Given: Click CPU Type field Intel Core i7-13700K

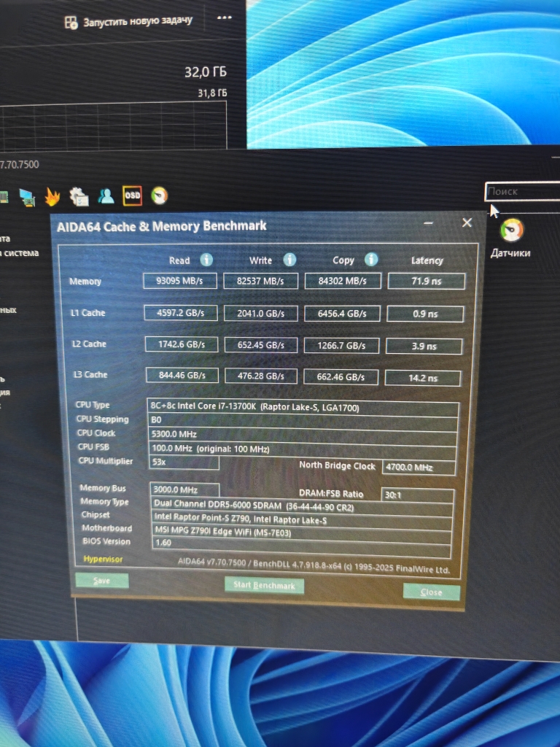Looking at the screenshot, I should [303, 407].
